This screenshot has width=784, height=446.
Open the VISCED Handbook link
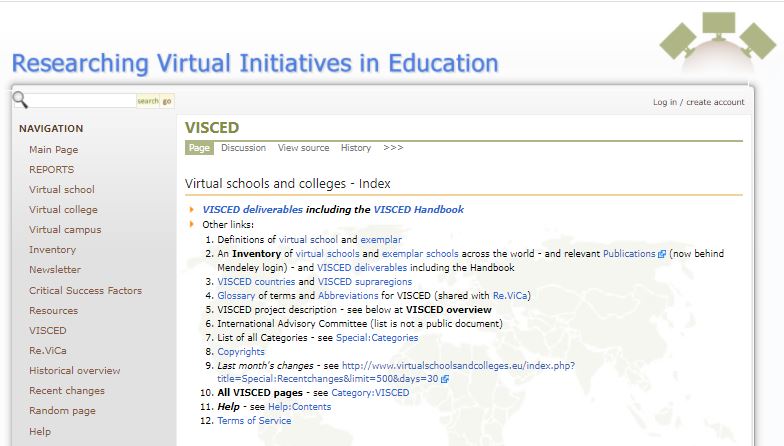(418, 210)
